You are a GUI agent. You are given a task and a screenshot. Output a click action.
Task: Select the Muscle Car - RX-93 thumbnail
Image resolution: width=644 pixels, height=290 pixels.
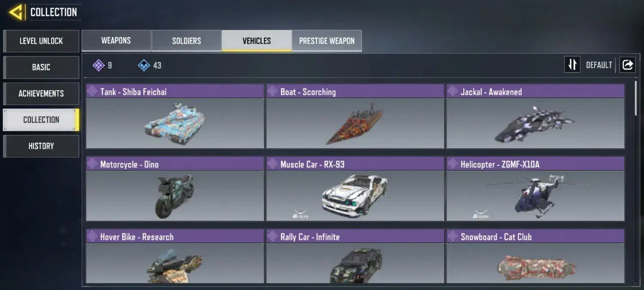coord(355,196)
